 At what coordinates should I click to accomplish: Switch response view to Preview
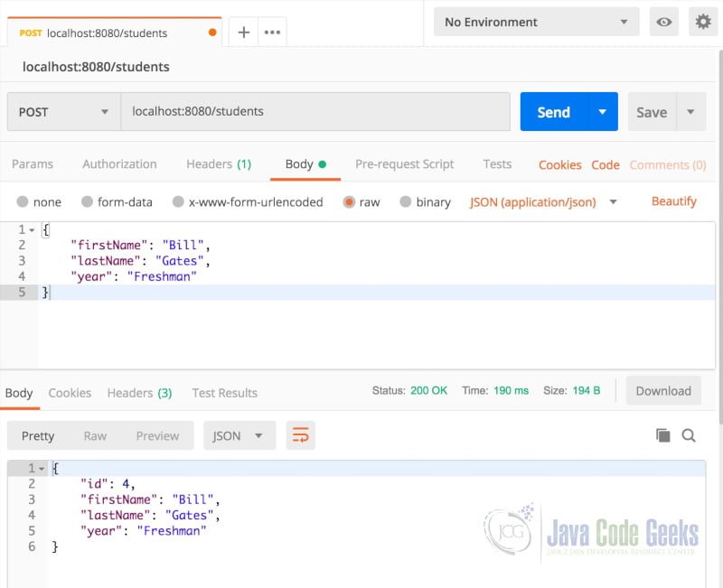tap(157, 435)
